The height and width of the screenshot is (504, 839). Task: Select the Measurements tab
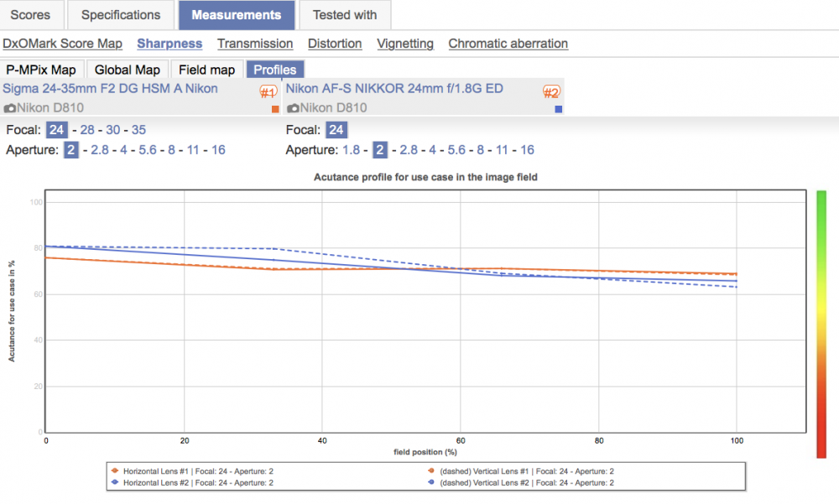237,15
